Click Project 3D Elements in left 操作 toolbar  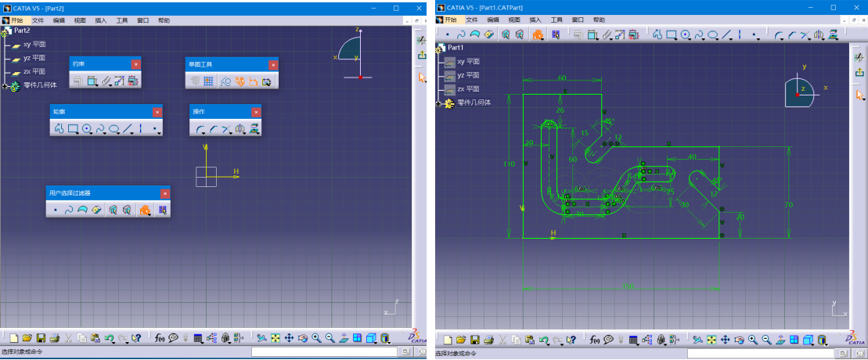(254, 129)
